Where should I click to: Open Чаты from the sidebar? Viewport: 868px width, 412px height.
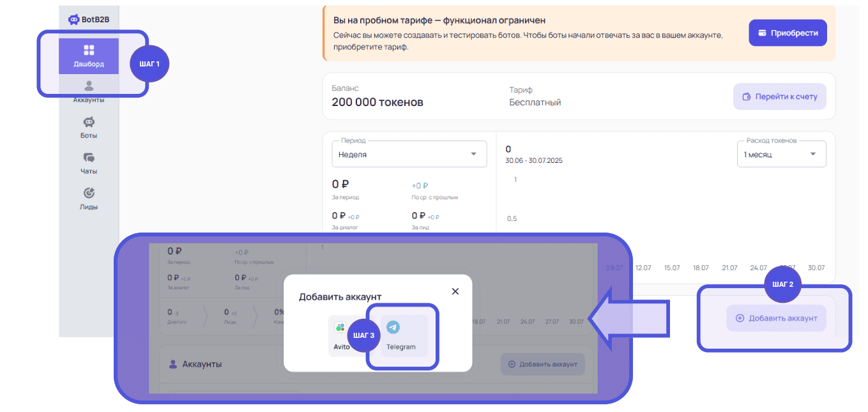(89, 163)
